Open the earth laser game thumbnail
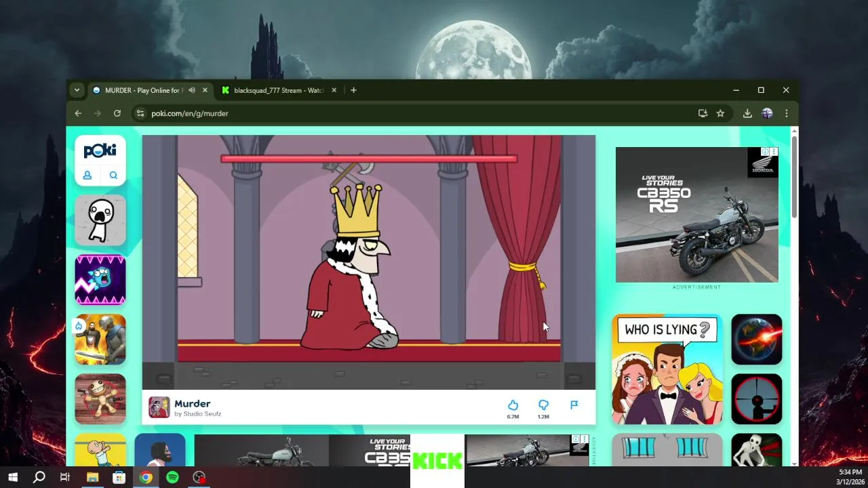This screenshot has height=488, width=868. pyautogui.click(x=757, y=340)
